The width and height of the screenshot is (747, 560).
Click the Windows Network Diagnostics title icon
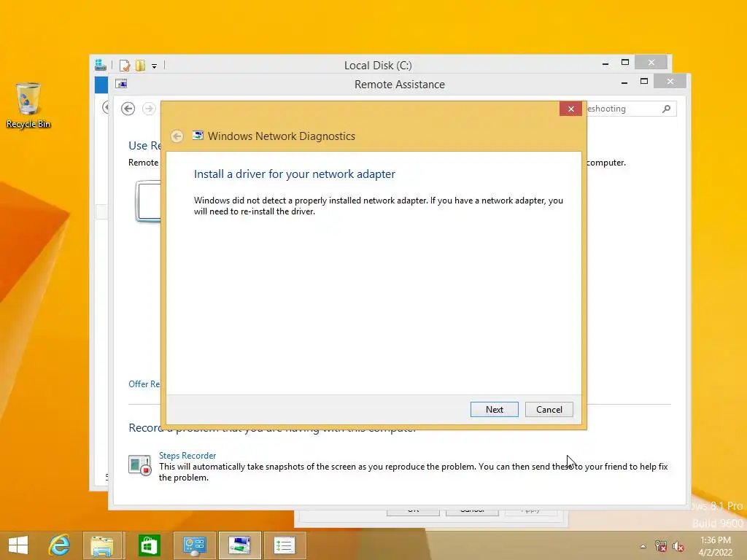tap(198, 136)
